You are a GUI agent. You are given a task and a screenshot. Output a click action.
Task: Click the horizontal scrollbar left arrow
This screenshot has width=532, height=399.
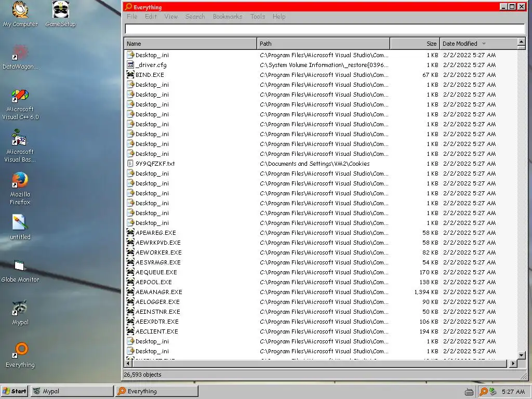click(x=128, y=363)
